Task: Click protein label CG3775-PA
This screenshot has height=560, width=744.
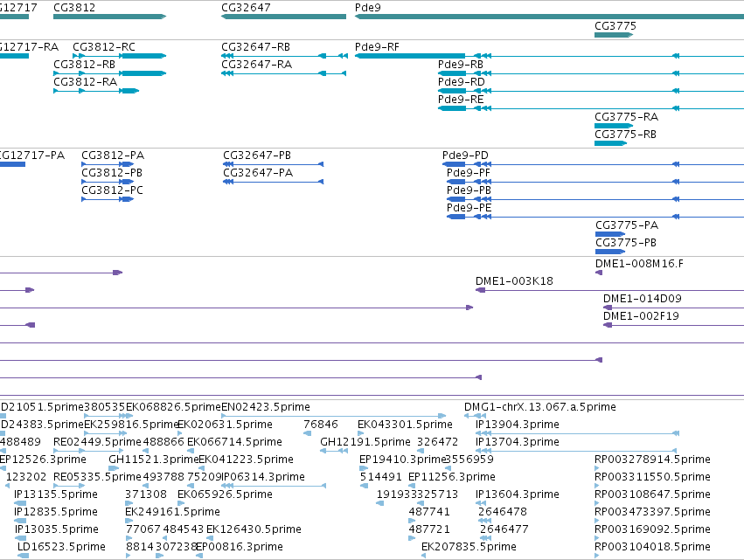Action: (627, 225)
